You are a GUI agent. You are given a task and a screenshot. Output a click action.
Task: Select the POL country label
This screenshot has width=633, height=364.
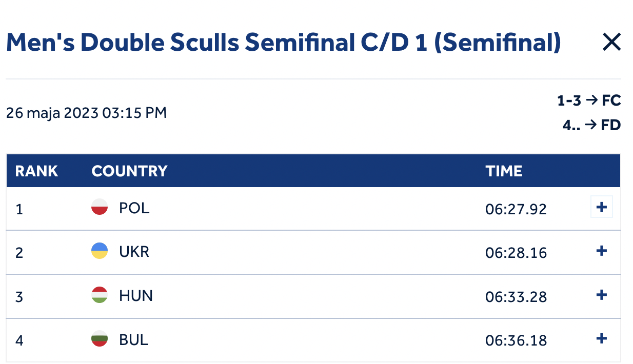[134, 208]
